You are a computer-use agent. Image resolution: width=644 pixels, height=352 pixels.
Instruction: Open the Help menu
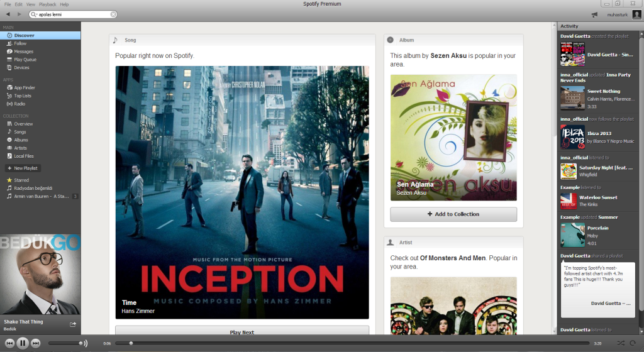point(64,4)
